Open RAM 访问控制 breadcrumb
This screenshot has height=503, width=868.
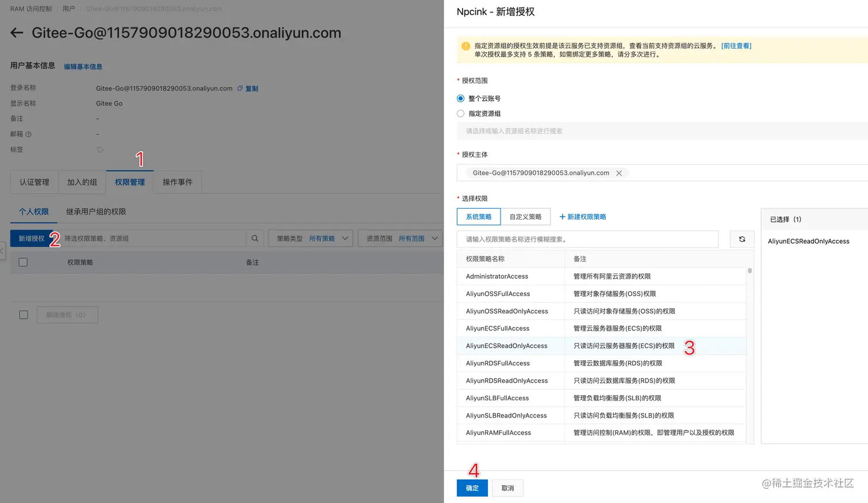31,9
